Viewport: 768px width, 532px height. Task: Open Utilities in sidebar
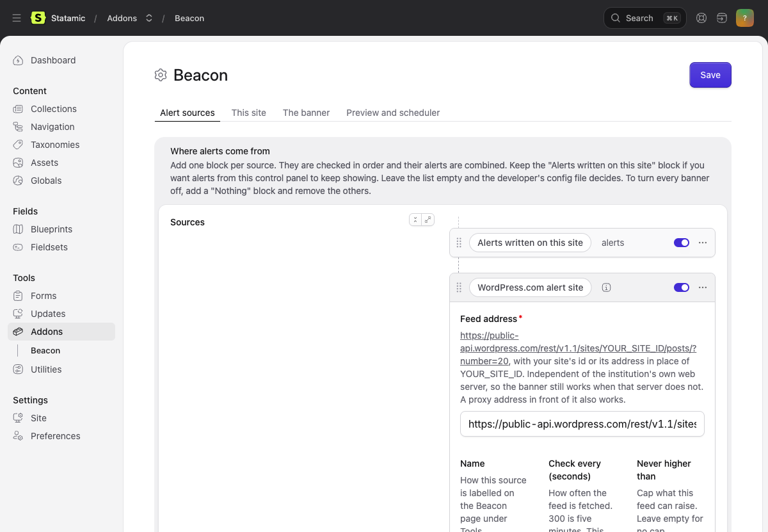[46, 369]
